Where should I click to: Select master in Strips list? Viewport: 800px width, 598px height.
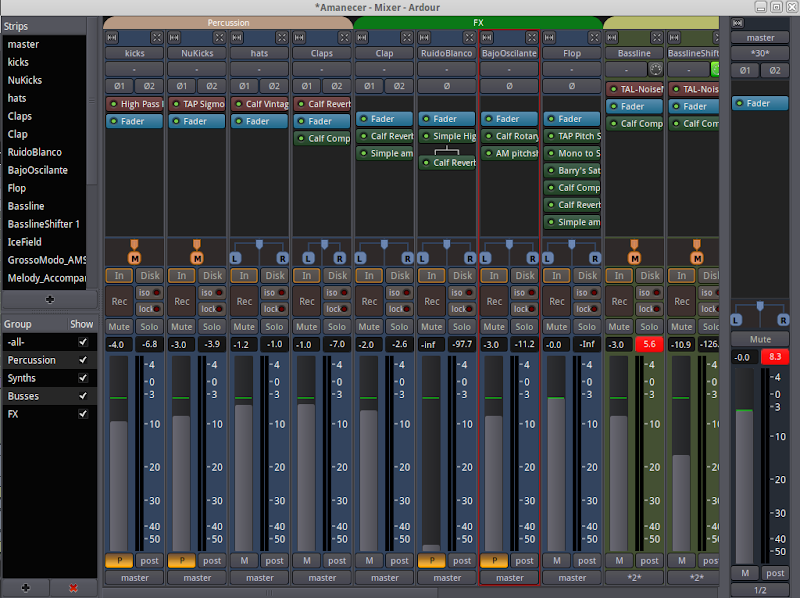pos(44,44)
